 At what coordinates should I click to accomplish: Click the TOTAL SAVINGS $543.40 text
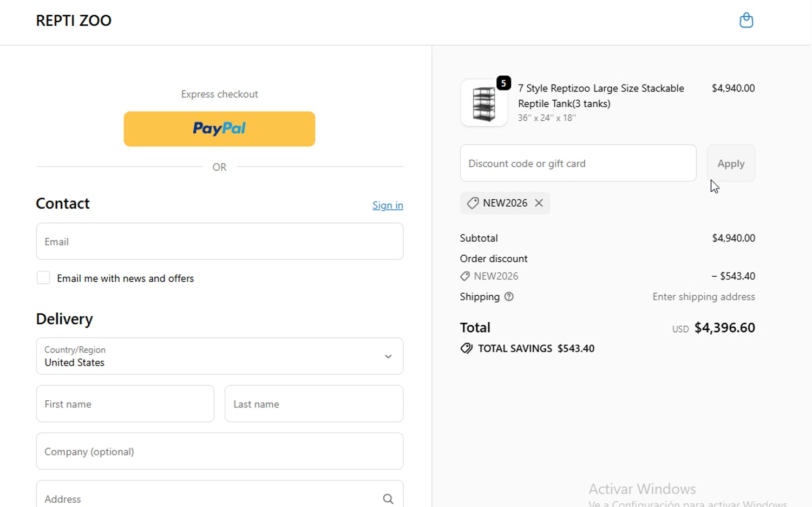click(536, 348)
